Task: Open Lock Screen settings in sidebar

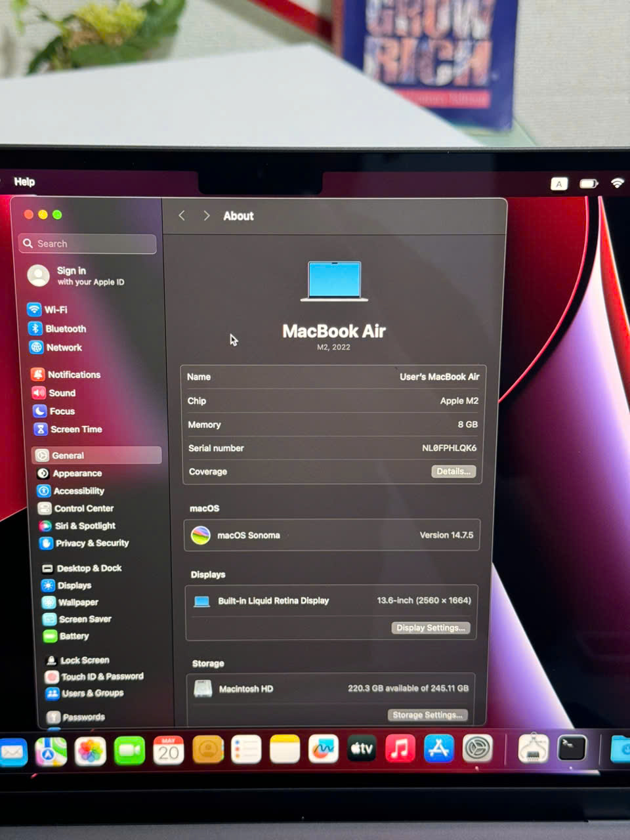Action: [77, 660]
